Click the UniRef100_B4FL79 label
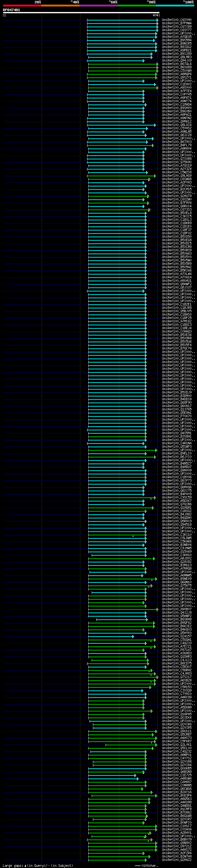197x868 pixels. point(177,145)
